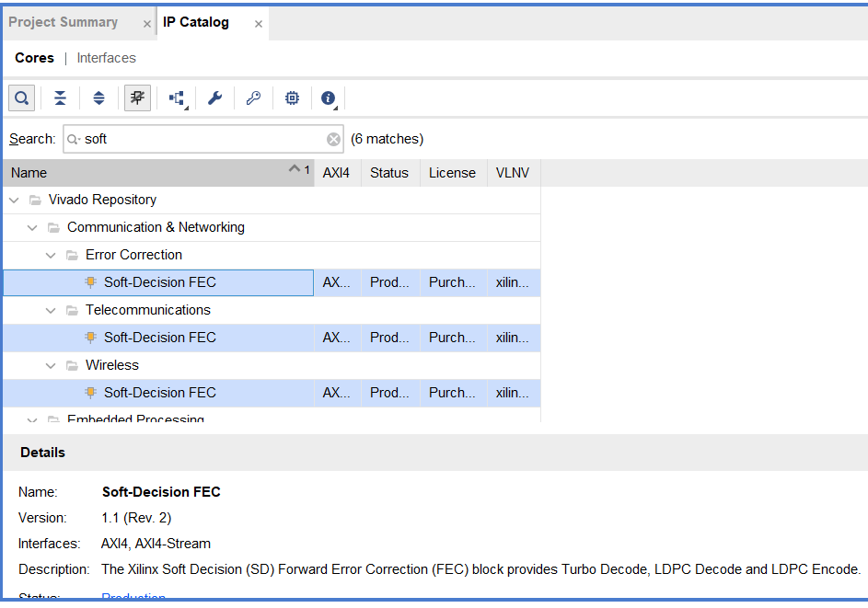Select Soft-Decision FEC under Wireless
Viewport: 868px width, 608px height.
(160, 394)
